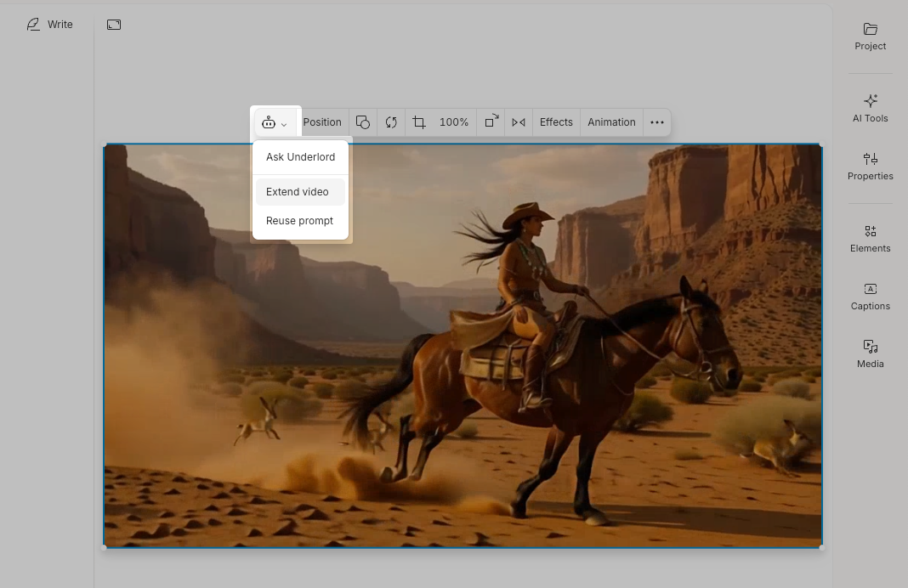
Task: Click the layout icon beside Write
Action: [114, 25]
